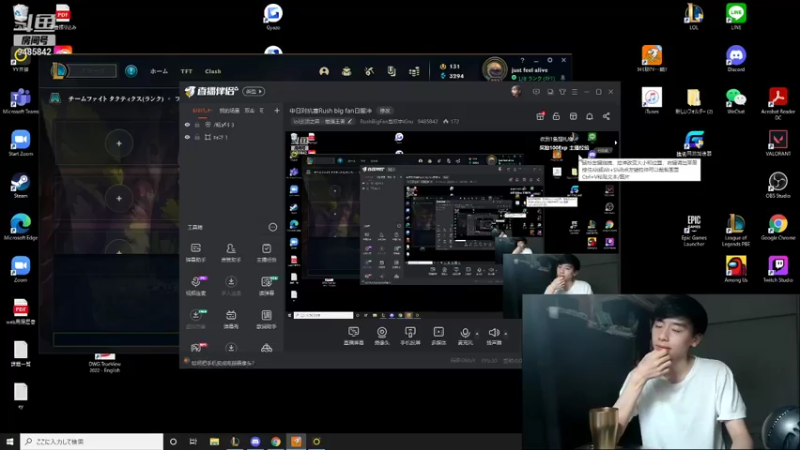Select the active orange scene tab
This screenshot has width=800, height=450.
[202, 110]
